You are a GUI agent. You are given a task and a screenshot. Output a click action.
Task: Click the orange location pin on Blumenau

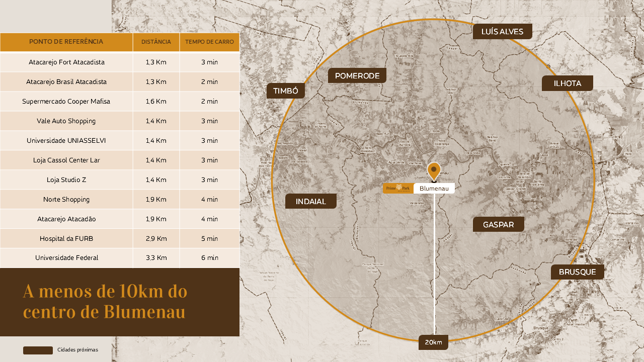coord(434,171)
